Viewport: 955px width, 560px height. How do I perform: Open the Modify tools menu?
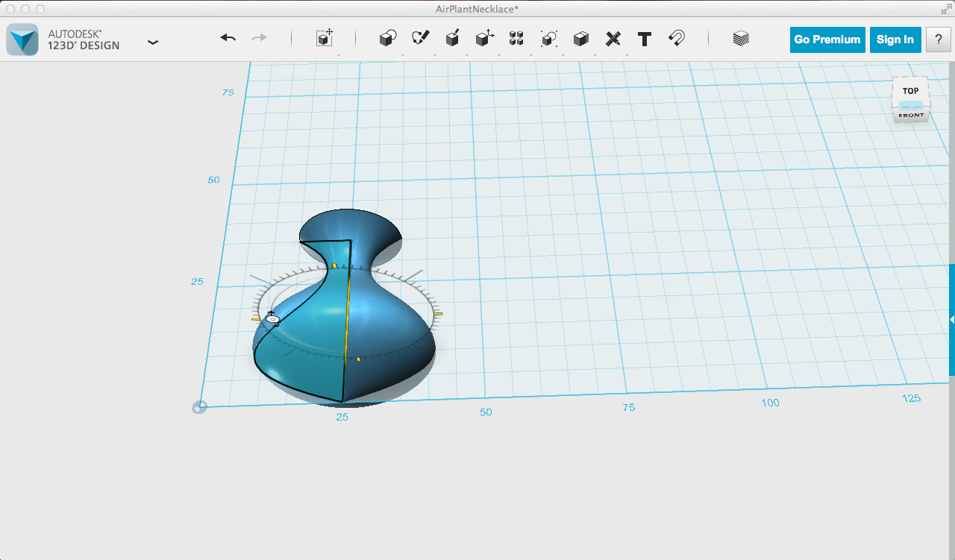(x=485, y=39)
